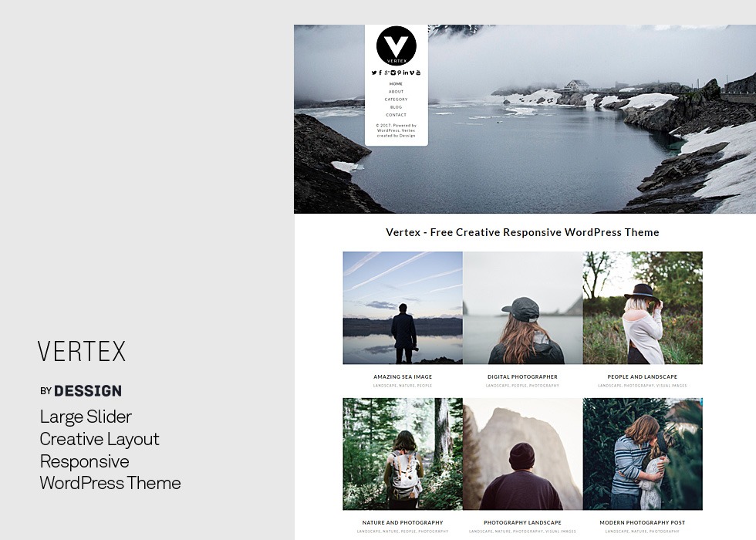Open the Blog menu item

pos(396,107)
